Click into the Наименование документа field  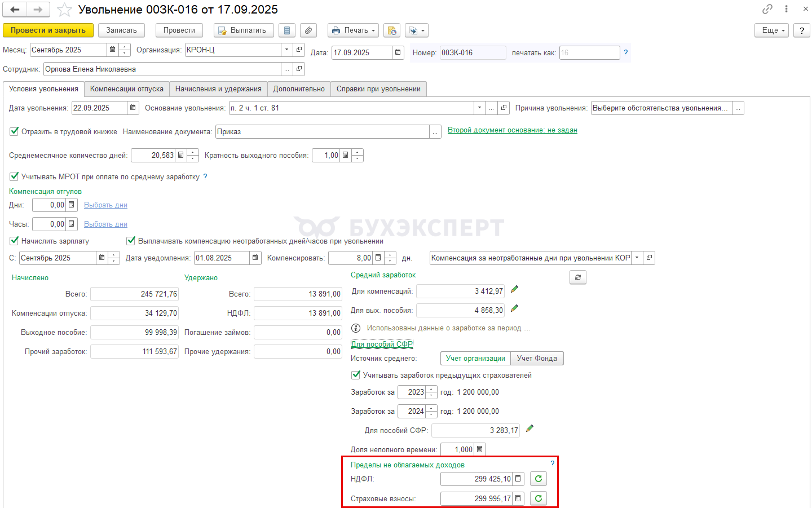click(322, 131)
